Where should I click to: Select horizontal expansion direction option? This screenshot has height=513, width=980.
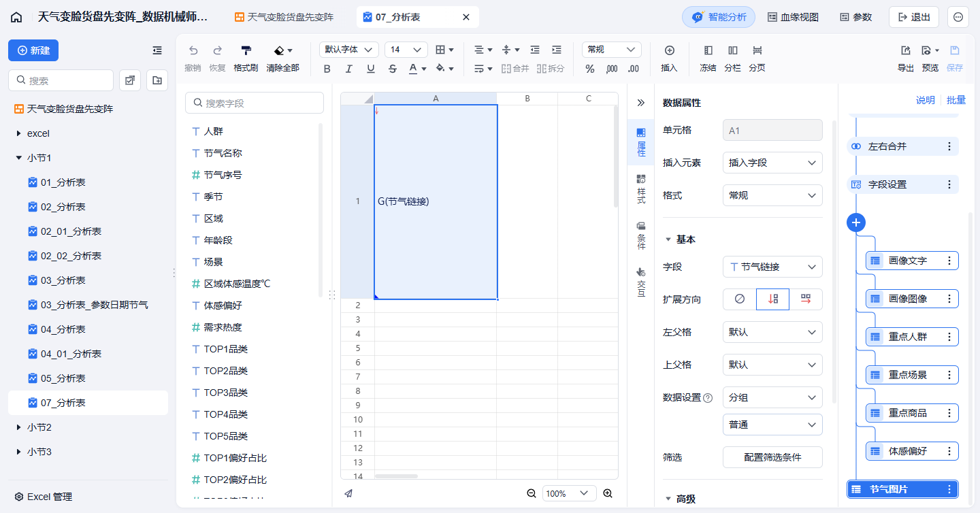[806, 299]
